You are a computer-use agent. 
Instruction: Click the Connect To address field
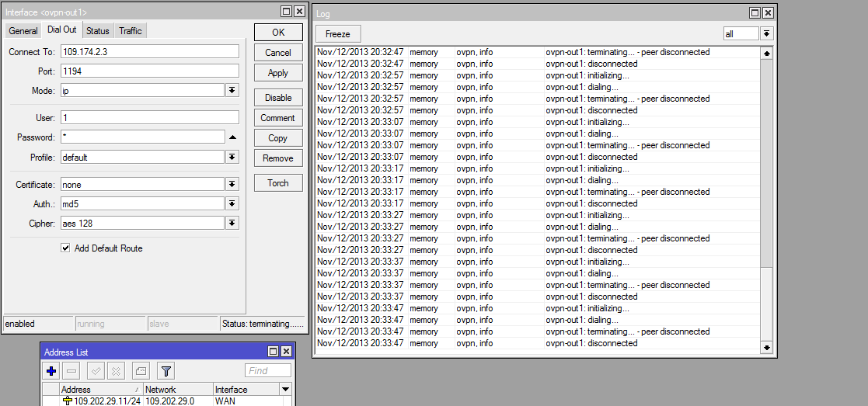(x=150, y=51)
